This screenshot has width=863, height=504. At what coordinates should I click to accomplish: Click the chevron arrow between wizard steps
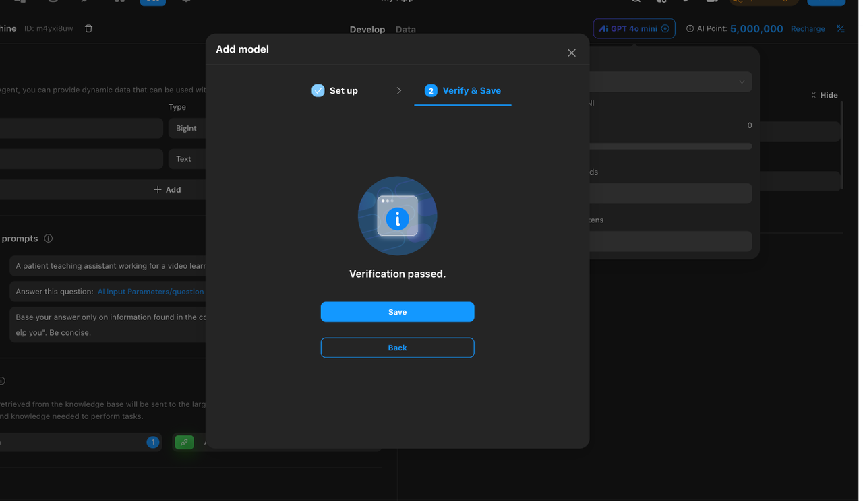(x=399, y=90)
